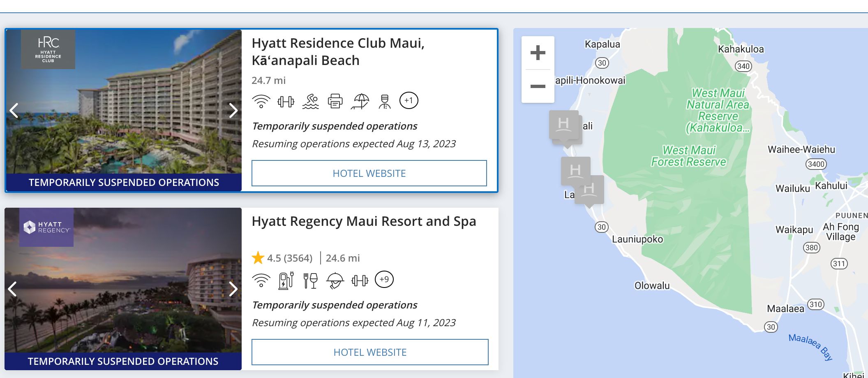Image resolution: width=868 pixels, height=378 pixels.
Task: Open Hotel Website for Hyatt Regency Maui
Action: 369,352
